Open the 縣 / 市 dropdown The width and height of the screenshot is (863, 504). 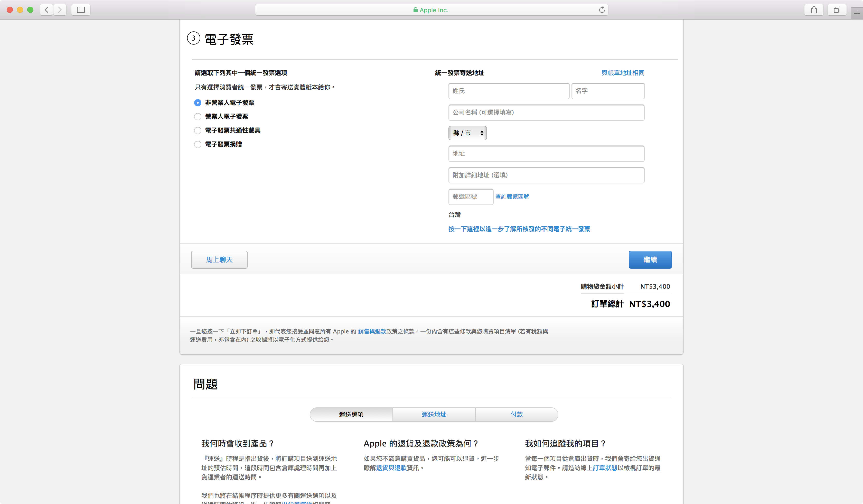pyautogui.click(x=467, y=133)
